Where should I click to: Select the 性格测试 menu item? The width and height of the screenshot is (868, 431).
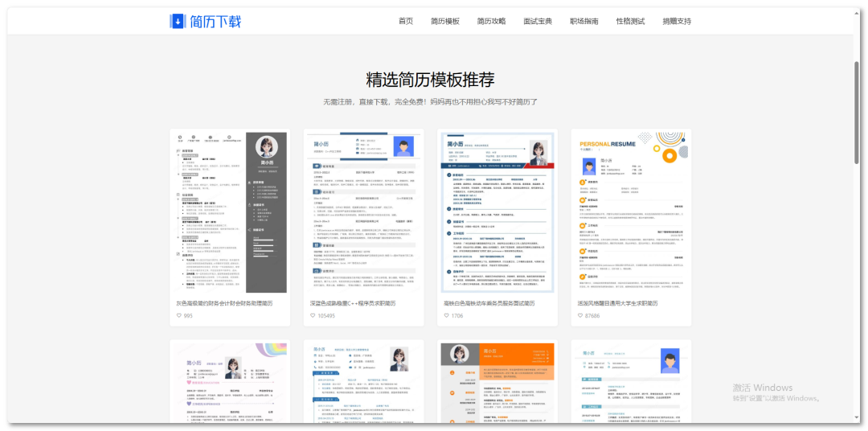point(631,22)
